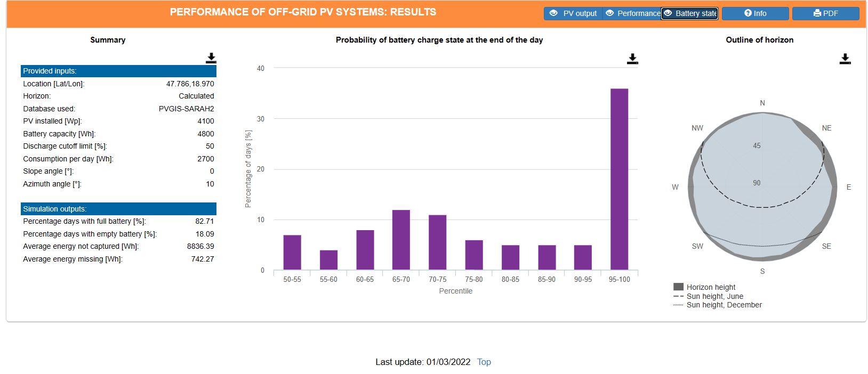The image size is (868, 374).
Task: Click the 80-85 percentile bar
Action: point(510,257)
